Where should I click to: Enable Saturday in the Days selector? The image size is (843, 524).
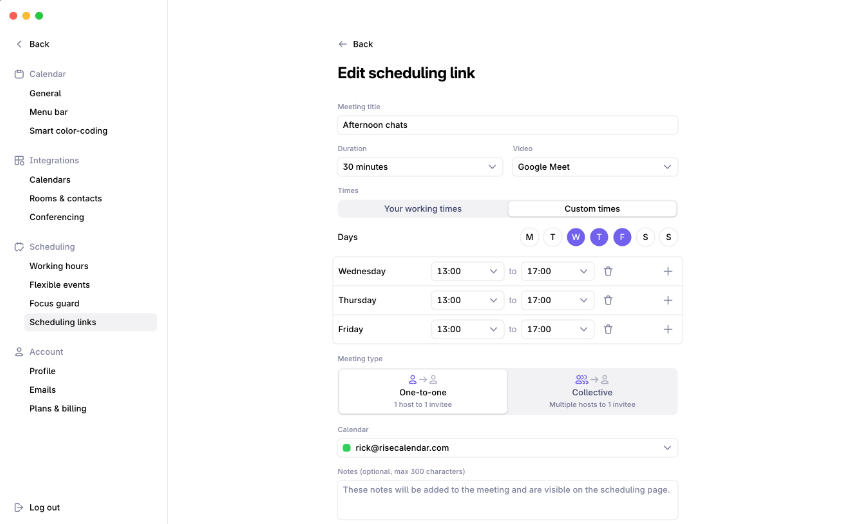coord(645,237)
